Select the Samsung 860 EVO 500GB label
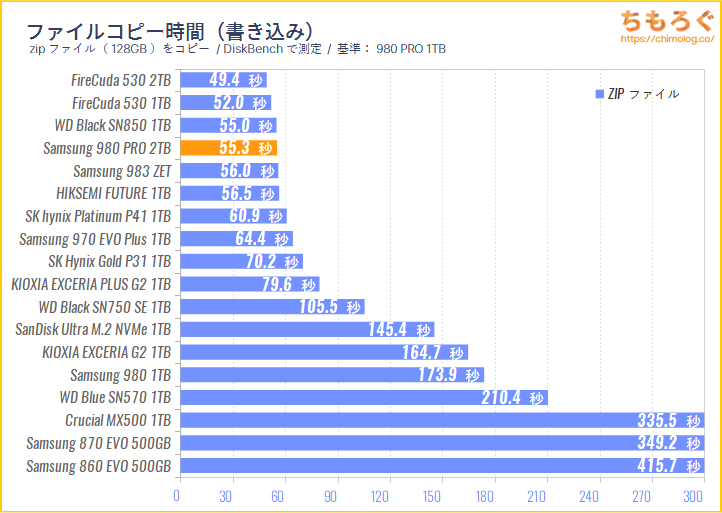Image resolution: width=722 pixels, height=513 pixels. pos(99,466)
